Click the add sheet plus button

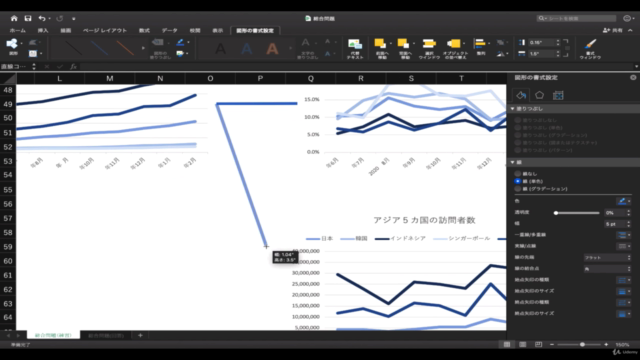140,335
